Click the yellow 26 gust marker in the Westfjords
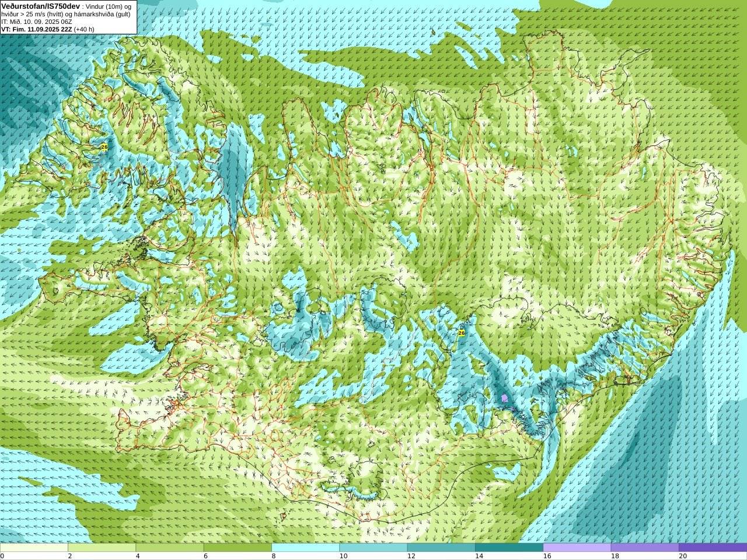747x560 pixels. coord(104,147)
